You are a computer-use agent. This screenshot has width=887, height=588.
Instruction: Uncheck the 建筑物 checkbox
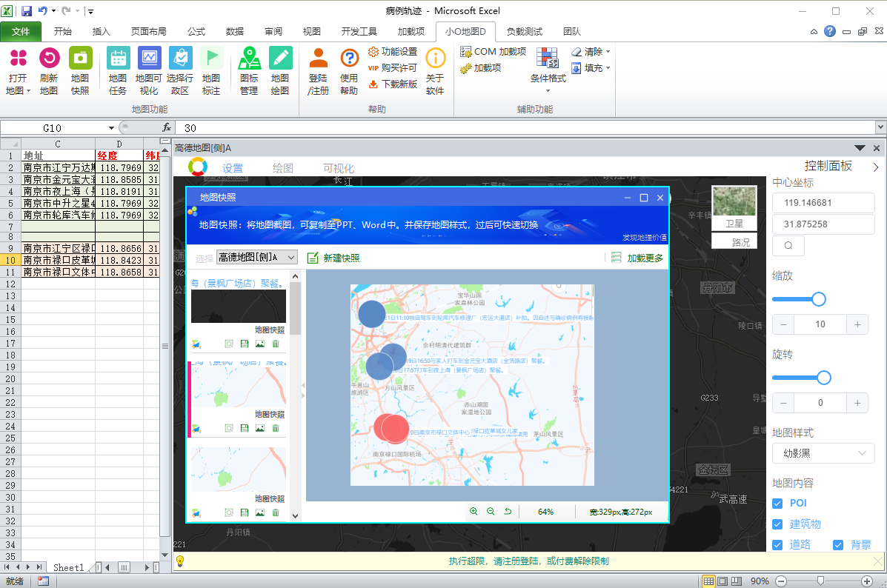pyautogui.click(x=777, y=524)
